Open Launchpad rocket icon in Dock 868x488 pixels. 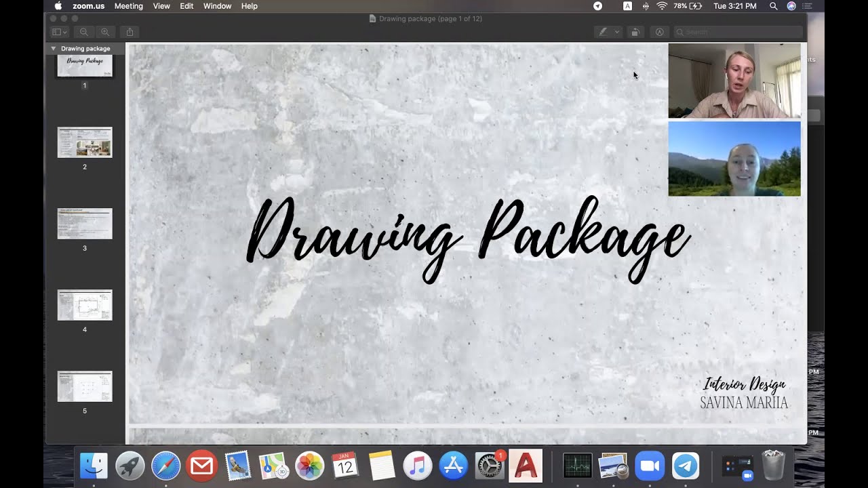tap(130, 466)
